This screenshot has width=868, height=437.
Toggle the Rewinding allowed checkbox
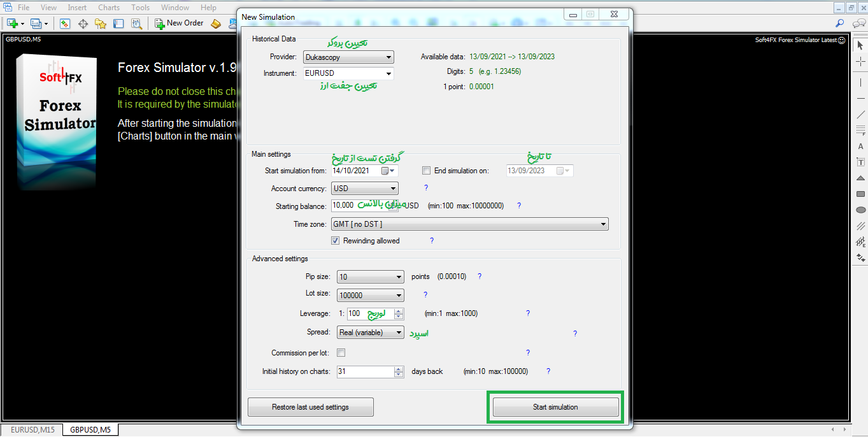[x=336, y=241]
